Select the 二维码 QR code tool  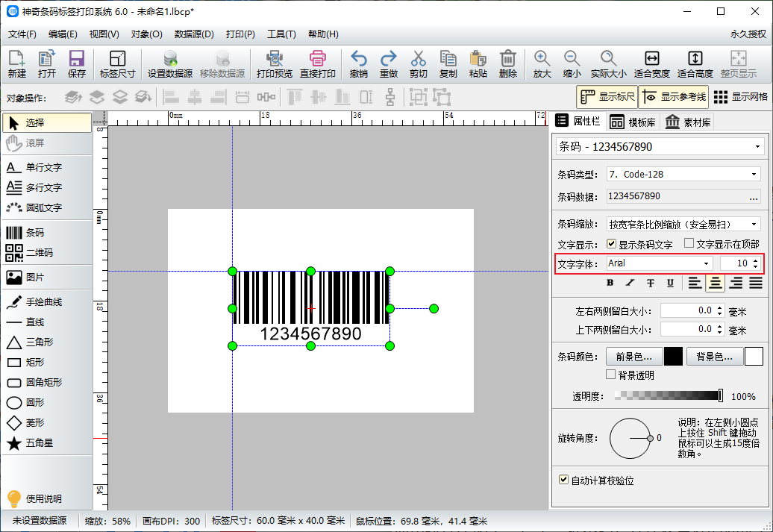pyautogui.click(x=47, y=252)
